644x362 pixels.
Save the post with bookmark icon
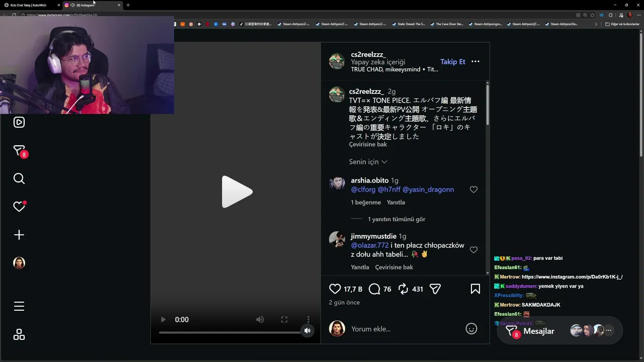[x=475, y=289]
